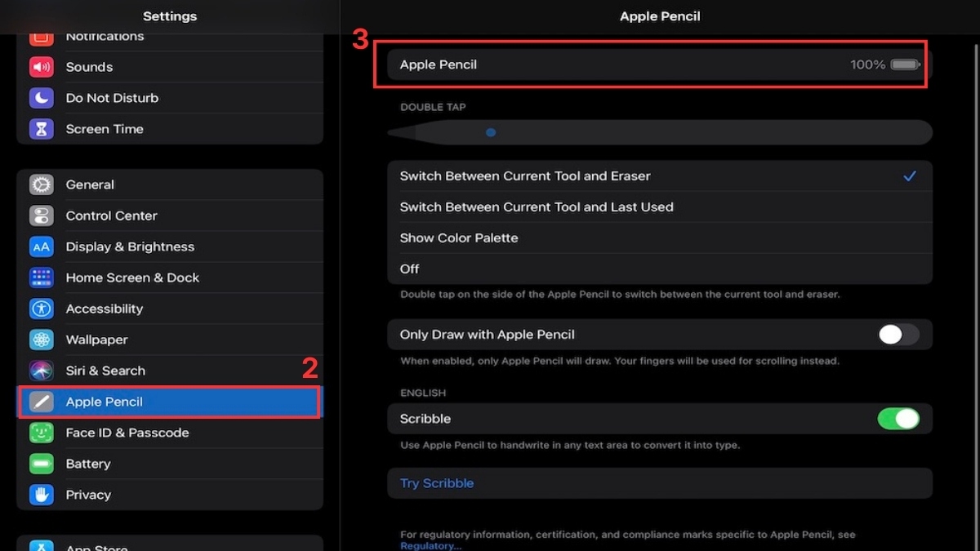
Task: Tap the Accessibility figure icon
Action: 42,309
